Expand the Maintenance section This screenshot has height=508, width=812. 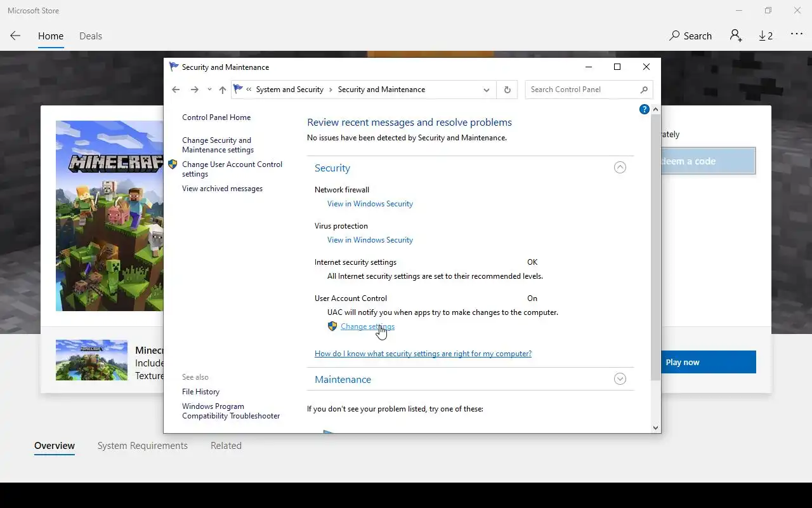pos(620,379)
